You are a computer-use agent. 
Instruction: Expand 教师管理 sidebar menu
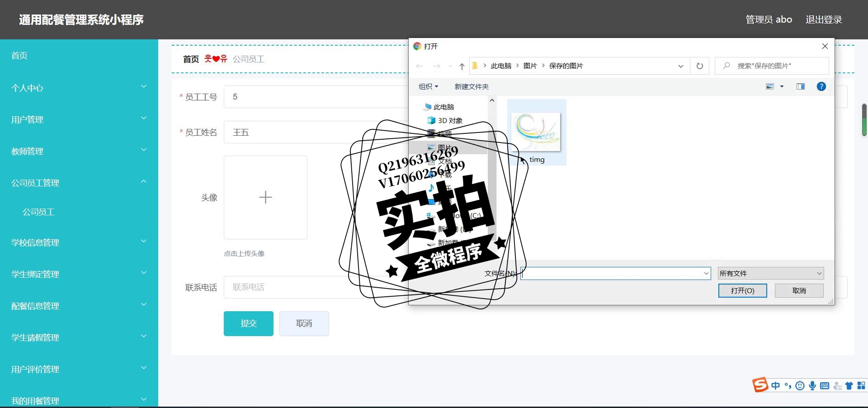(x=79, y=151)
